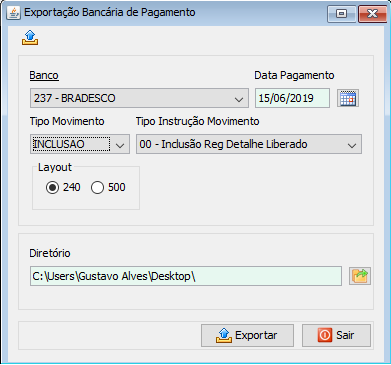The image size is (391, 365).
Task: Click the folder browse icon beside Diretório
Action: coord(360,276)
